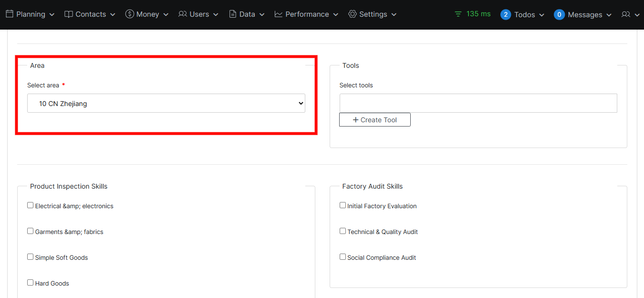Click the Planning calendar icon
This screenshot has width=644, height=298.
[x=10, y=14]
